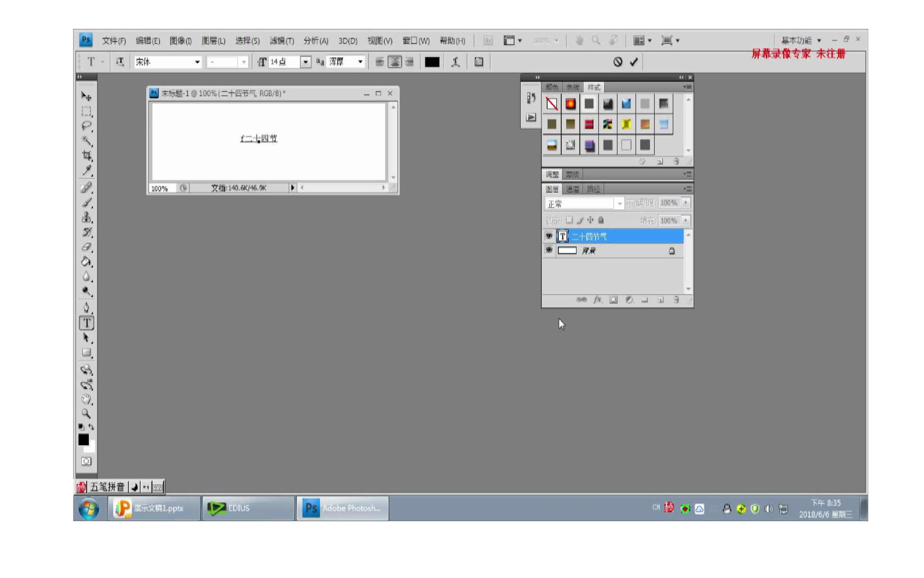This screenshot has width=924, height=578.
Task: Open the 基本功能 workspace dropdown
Action: (801, 40)
